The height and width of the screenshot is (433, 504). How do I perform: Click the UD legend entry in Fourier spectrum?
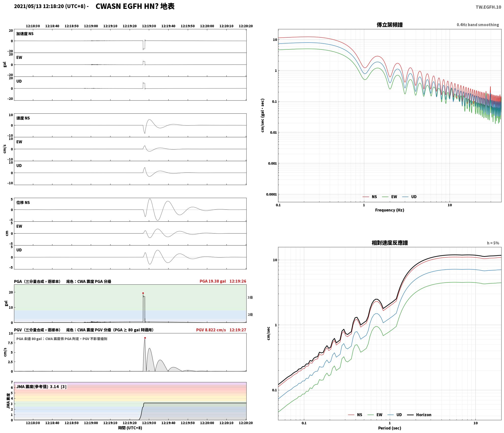click(409, 197)
